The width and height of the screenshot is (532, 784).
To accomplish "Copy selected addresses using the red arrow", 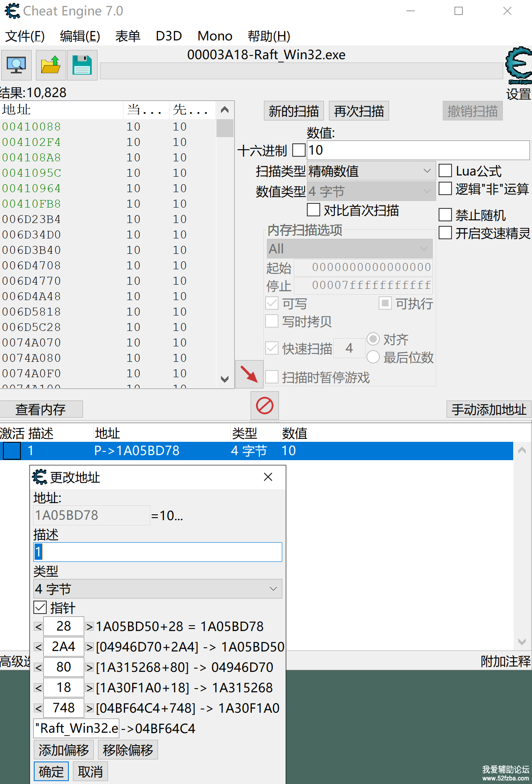I will [x=249, y=374].
